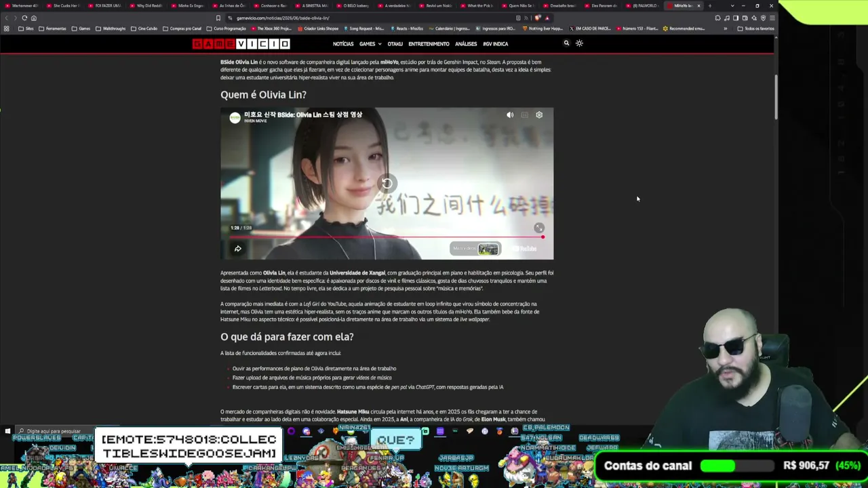Toggle video subtitles icon
Screen dimensions: 868x488
[524, 115]
